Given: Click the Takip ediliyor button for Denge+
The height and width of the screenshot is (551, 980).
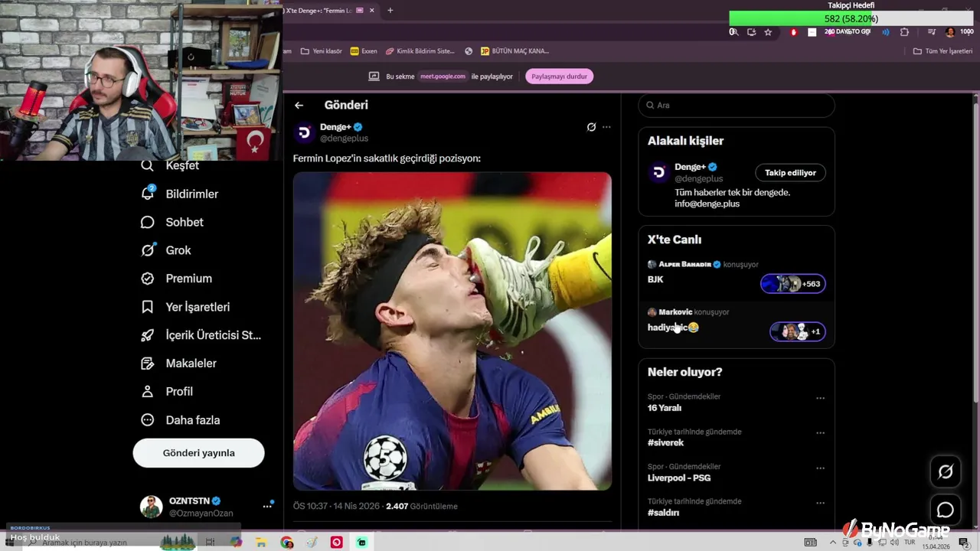Looking at the screenshot, I should tap(790, 173).
